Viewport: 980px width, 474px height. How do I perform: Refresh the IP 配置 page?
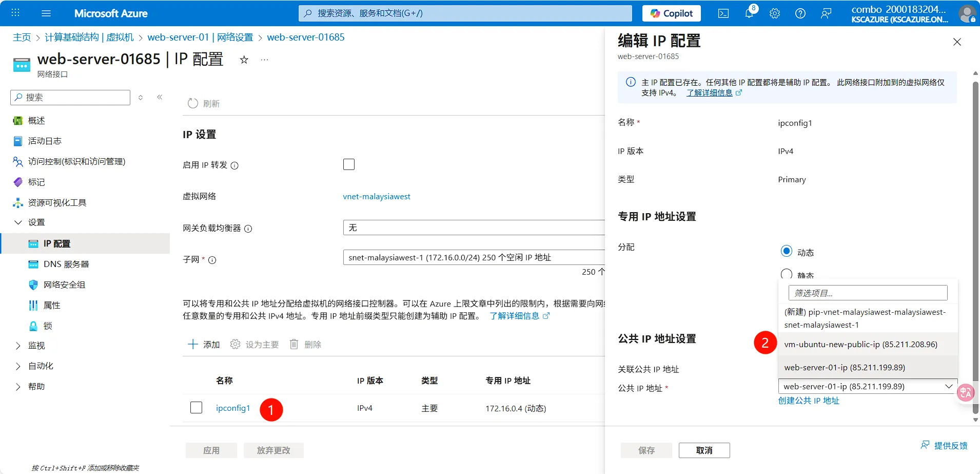[203, 103]
